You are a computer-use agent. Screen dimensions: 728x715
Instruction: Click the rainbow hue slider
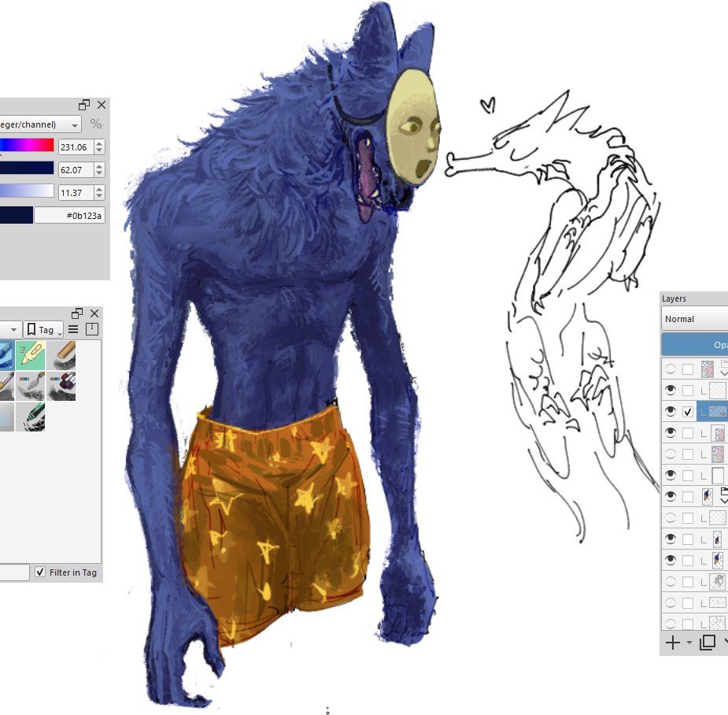point(27,146)
